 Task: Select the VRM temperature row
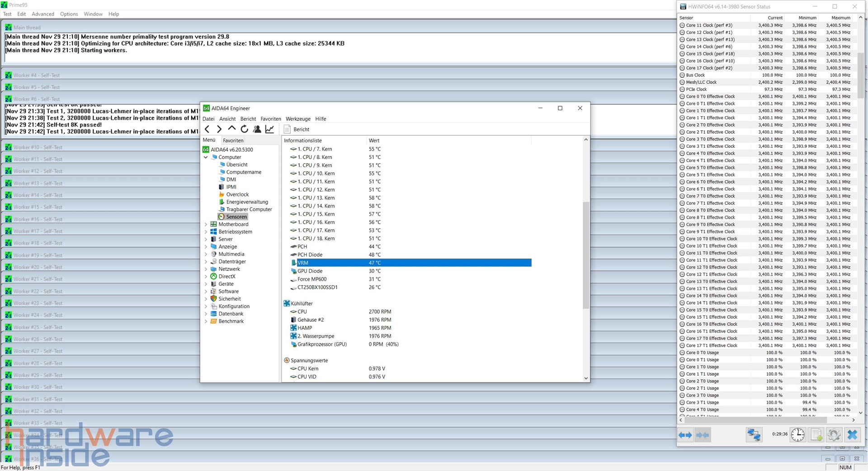410,263
